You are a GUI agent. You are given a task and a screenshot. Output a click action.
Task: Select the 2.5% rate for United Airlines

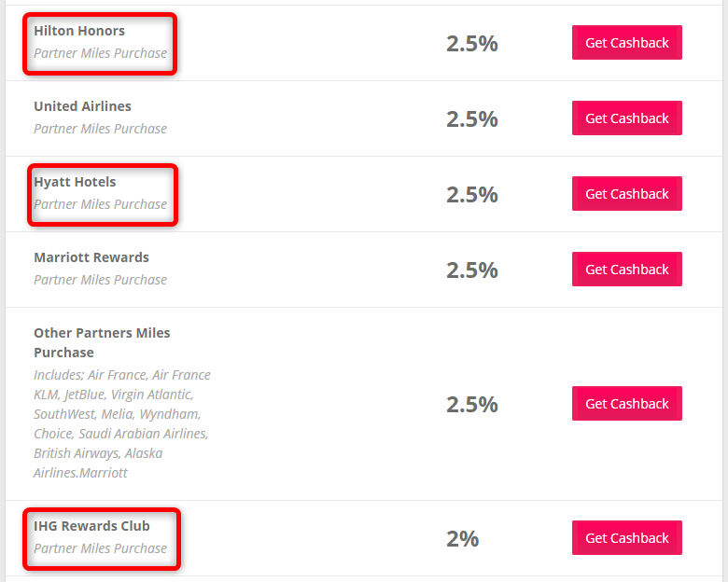pos(472,119)
